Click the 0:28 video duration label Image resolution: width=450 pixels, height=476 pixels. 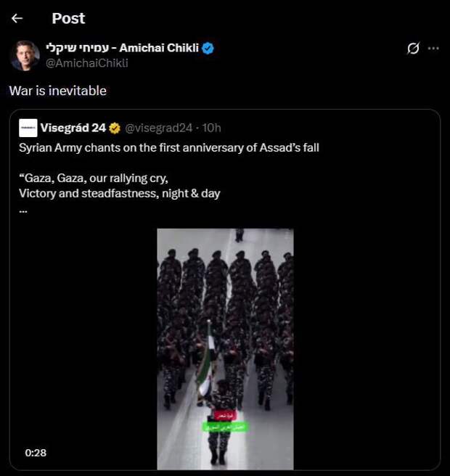36,453
